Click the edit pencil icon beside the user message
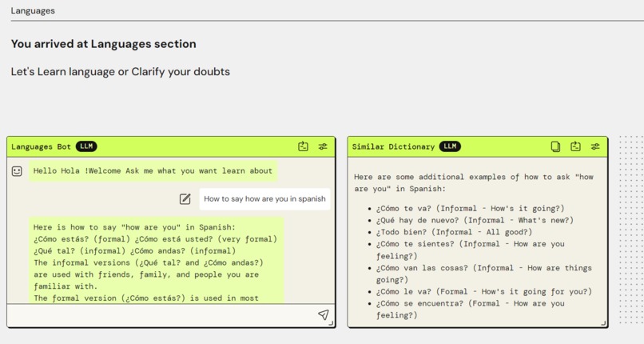644x344 pixels. pos(185,199)
